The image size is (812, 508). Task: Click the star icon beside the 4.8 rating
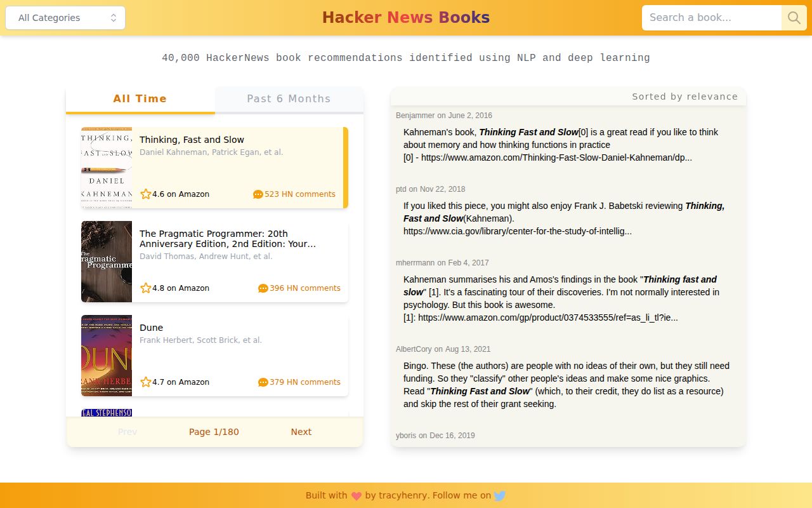coord(145,288)
